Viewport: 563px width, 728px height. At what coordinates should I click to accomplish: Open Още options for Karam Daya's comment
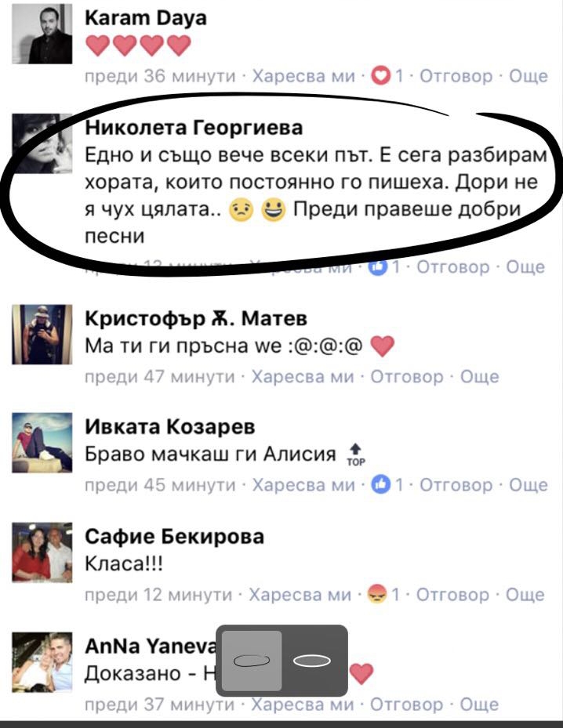[x=528, y=76]
